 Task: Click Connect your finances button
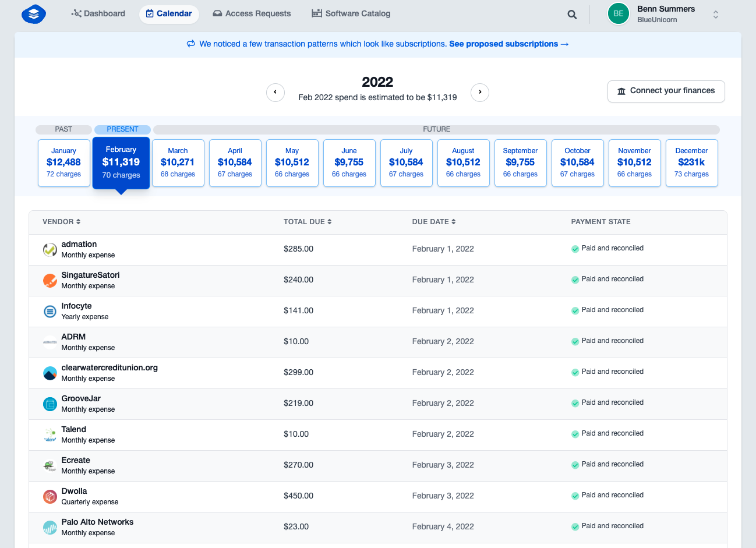pos(666,91)
